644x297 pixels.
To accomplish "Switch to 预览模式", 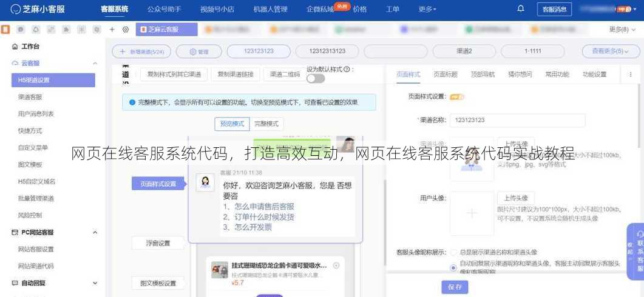I will [x=232, y=124].
